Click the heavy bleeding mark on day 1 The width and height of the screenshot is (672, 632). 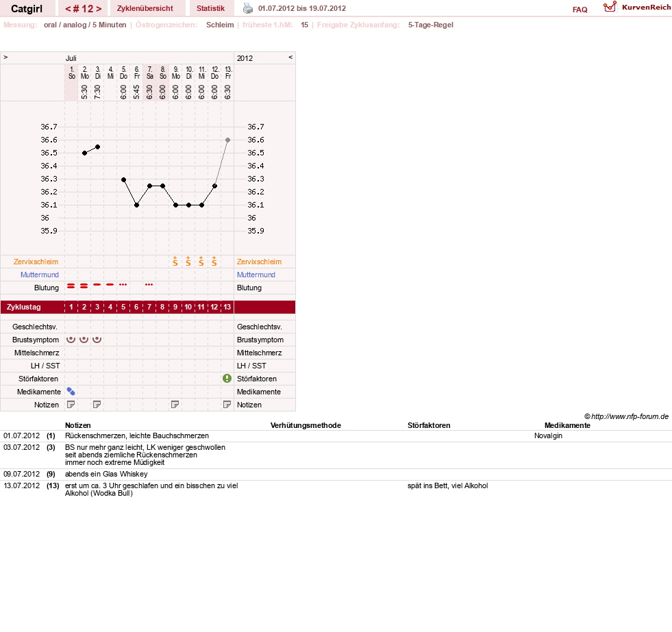71,286
